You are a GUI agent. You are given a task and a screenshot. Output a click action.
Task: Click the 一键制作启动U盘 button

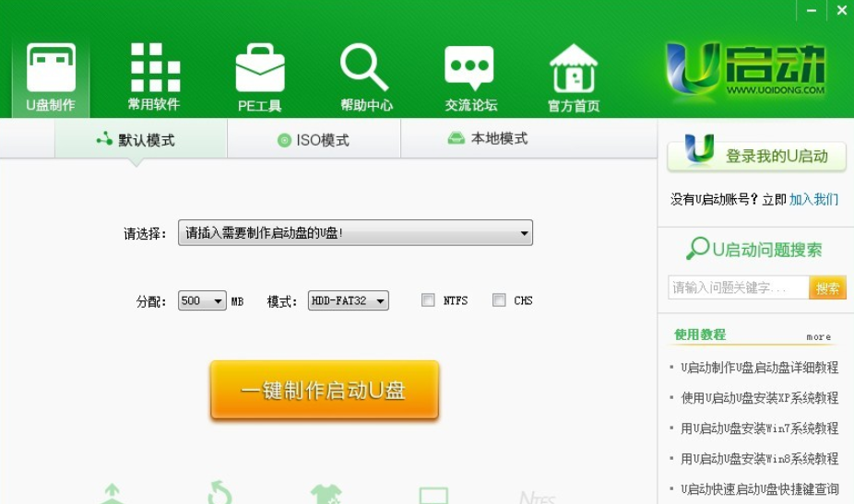pos(325,390)
